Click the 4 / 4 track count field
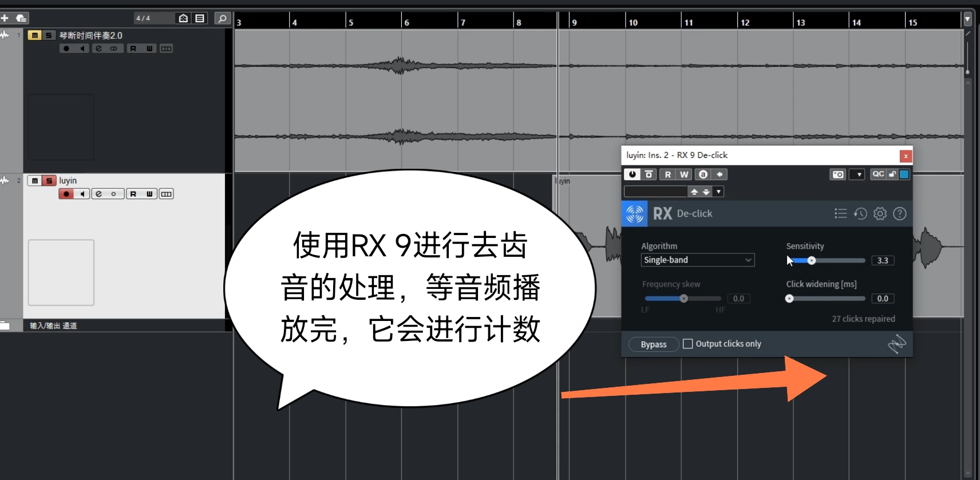The height and width of the screenshot is (480, 980). [x=153, y=18]
